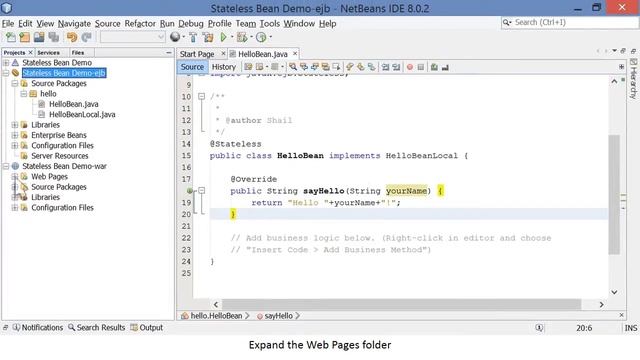640x360 pixels.
Task: Click the New File toolbar icon
Action: point(11,38)
